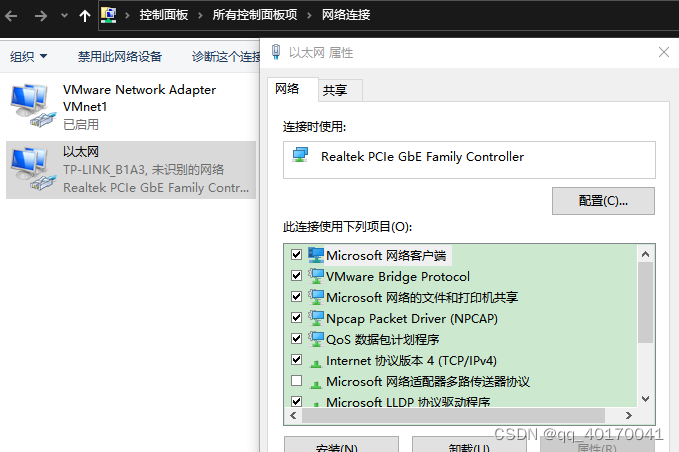Open the 组织 dropdown menu
Viewport: 679px width, 452px height.
(x=29, y=56)
